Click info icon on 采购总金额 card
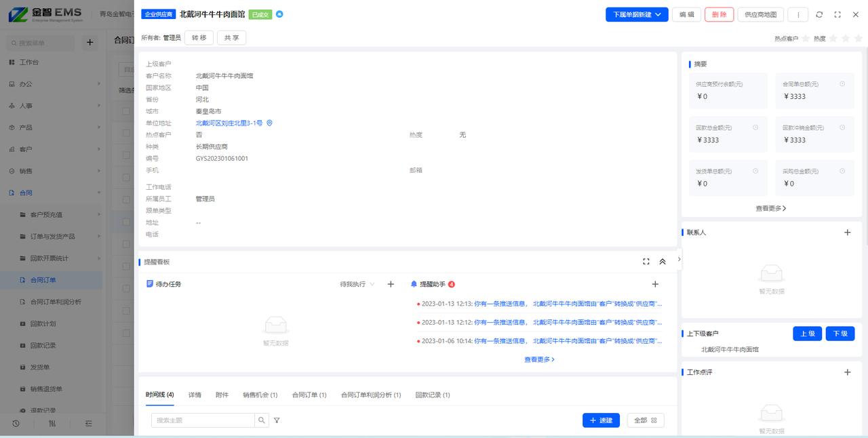868x438 pixels. pyautogui.click(x=842, y=171)
